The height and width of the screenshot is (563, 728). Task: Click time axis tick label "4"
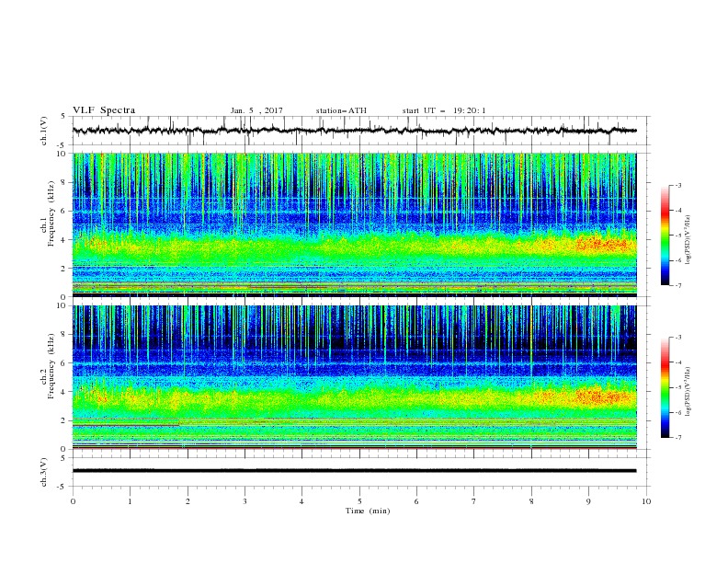(x=302, y=501)
